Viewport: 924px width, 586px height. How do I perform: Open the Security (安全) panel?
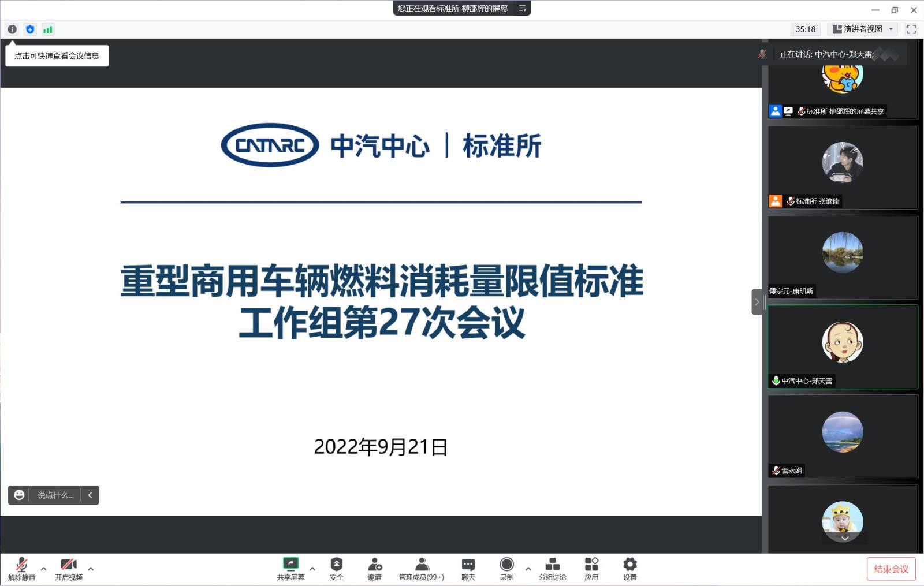pyautogui.click(x=336, y=568)
